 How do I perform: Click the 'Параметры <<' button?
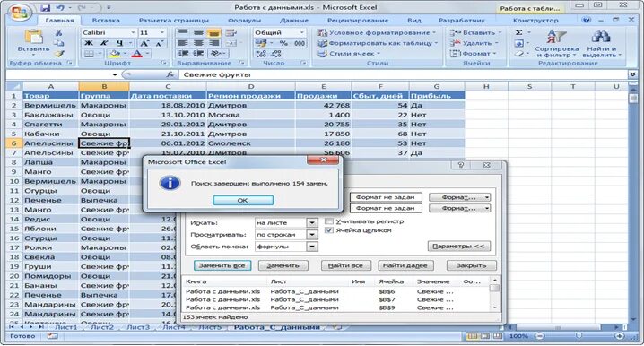pyautogui.click(x=458, y=247)
